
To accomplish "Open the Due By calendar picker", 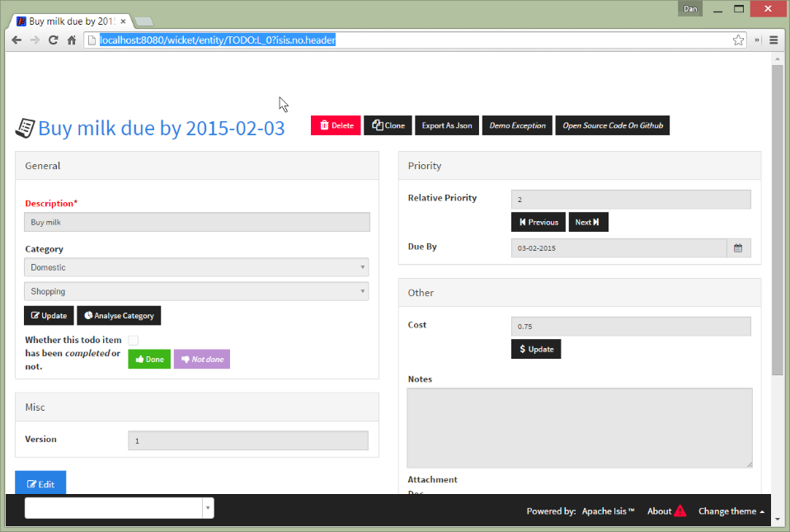I will coord(738,247).
